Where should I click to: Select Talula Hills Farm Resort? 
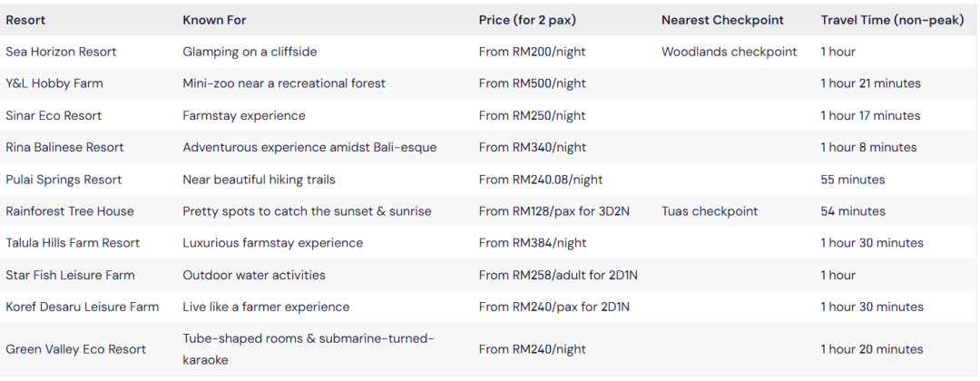pyautogui.click(x=73, y=243)
